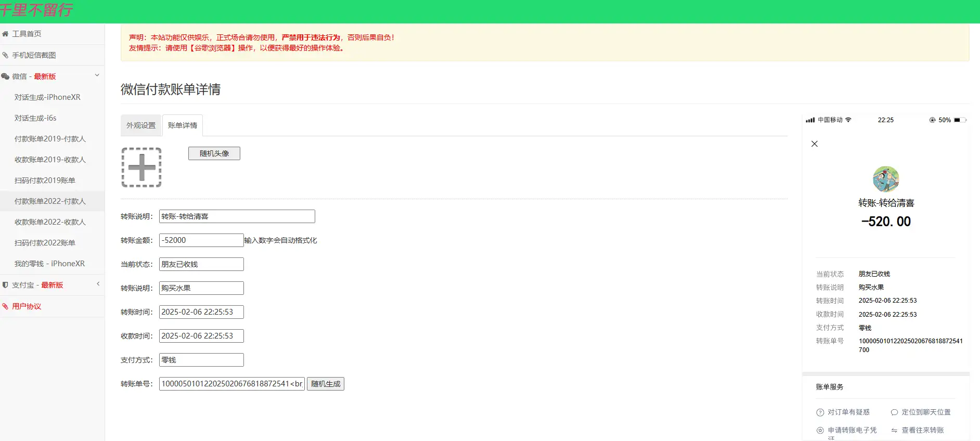The image size is (980, 441).
Task: Click the shield icon beside 支付宝
Action: (x=5, y=285)
